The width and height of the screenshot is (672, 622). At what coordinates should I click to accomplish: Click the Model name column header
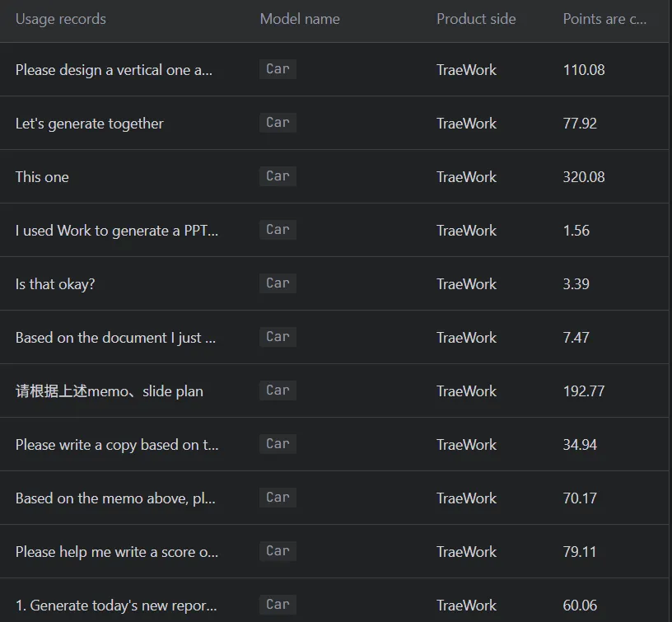[x=300, y=19]
